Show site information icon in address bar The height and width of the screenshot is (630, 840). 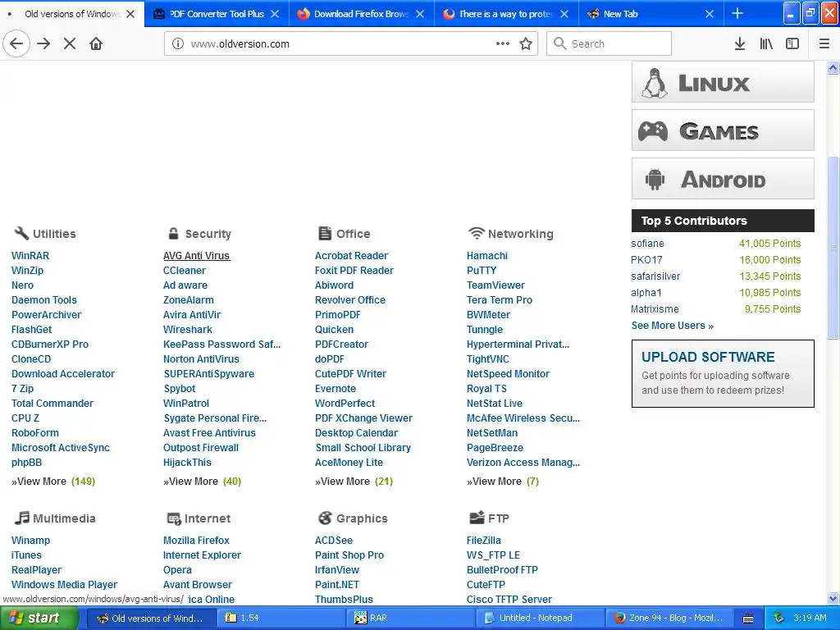click(178, 43)
